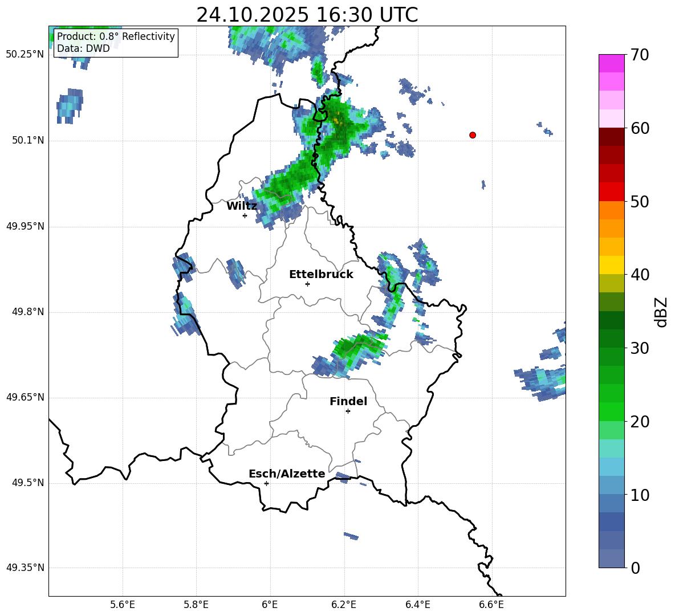Screen dimensions: 675x616
Task: Click the Ettelbruck city label
Action: (x=321, y=275)
